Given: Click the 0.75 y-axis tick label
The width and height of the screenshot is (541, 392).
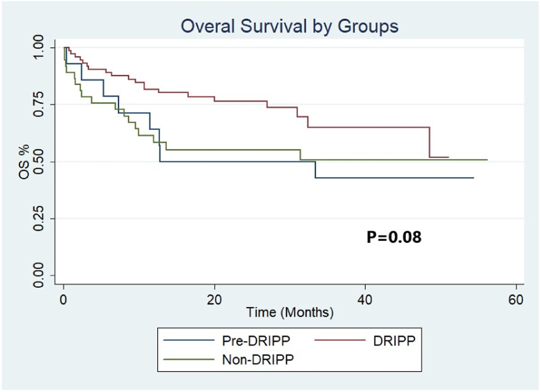Looking at the screenshot, I should click(39, 104).
